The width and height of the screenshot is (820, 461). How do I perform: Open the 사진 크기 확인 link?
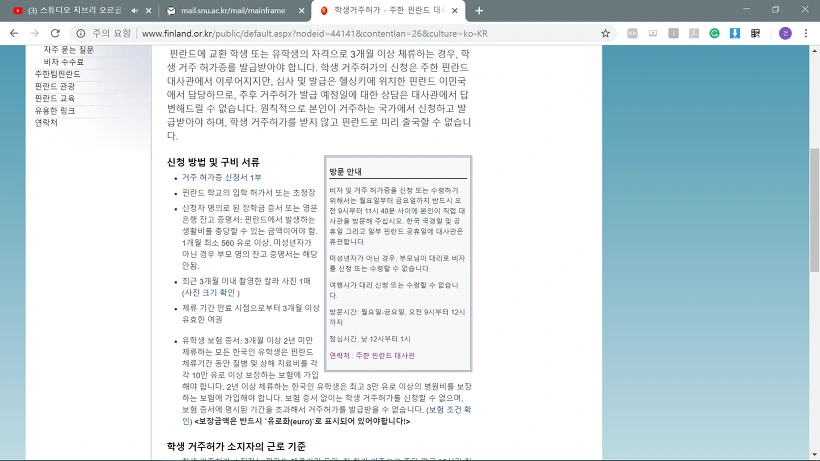(210, 293)
